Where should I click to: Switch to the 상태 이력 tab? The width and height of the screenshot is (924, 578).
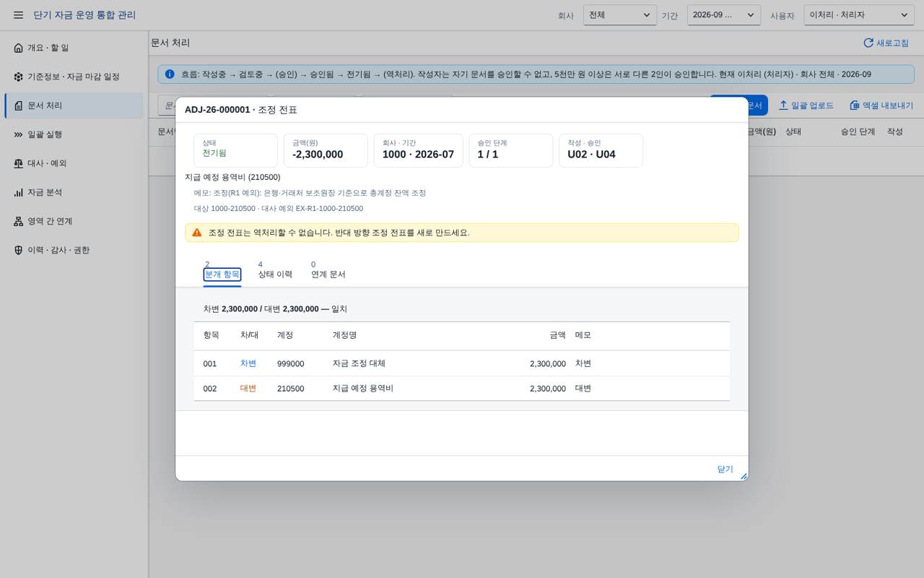click(x=275, y=270)
